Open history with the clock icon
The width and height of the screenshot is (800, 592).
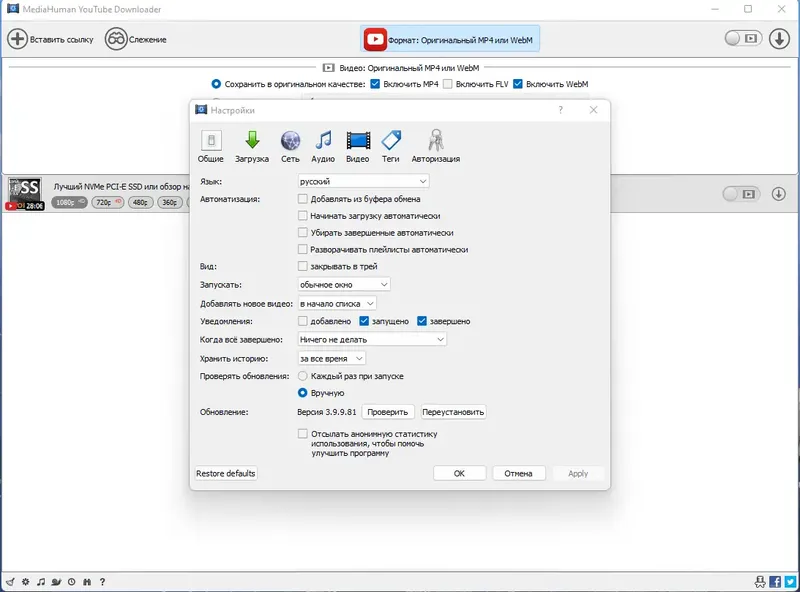pos(71,582)
